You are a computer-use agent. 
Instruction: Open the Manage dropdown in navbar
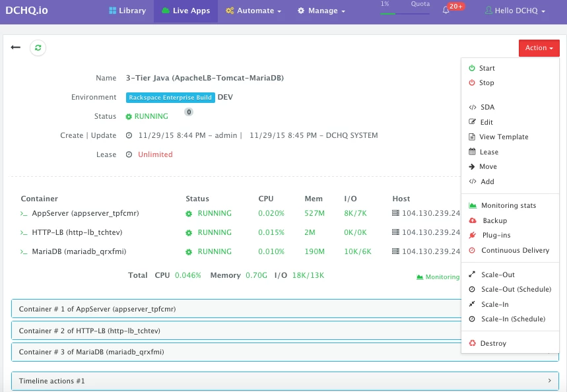(321, 11)
